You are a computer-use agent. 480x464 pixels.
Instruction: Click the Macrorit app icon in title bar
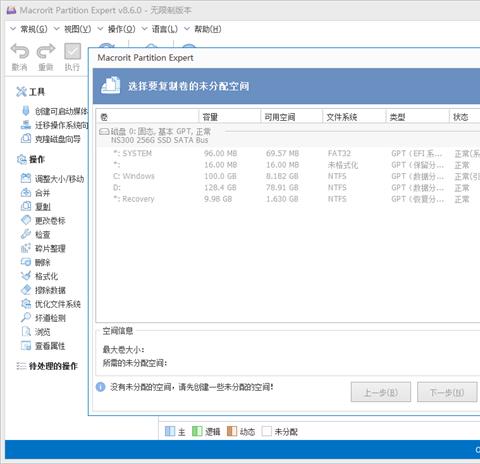tap(11, 10)
